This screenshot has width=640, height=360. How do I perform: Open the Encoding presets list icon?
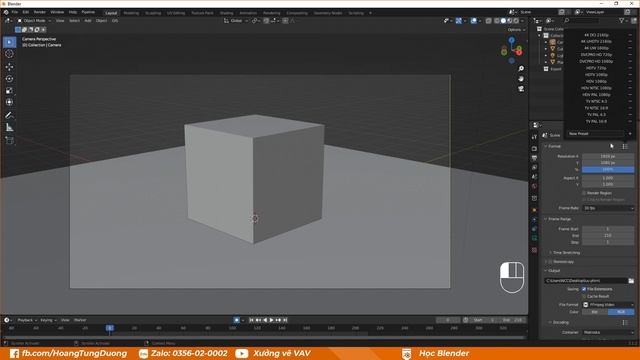click(625, 322)
